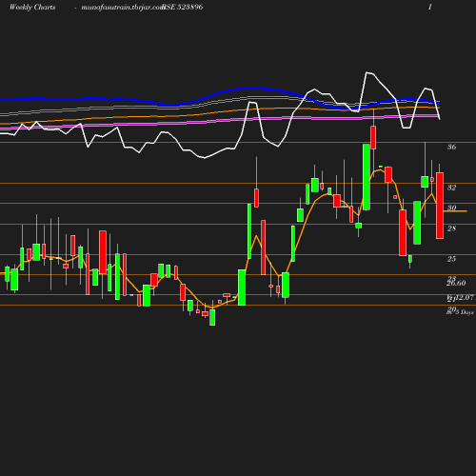Click the 'Weekly Charts' title text
This screenshot has height=476, width=476.
[x=32, y=7]
